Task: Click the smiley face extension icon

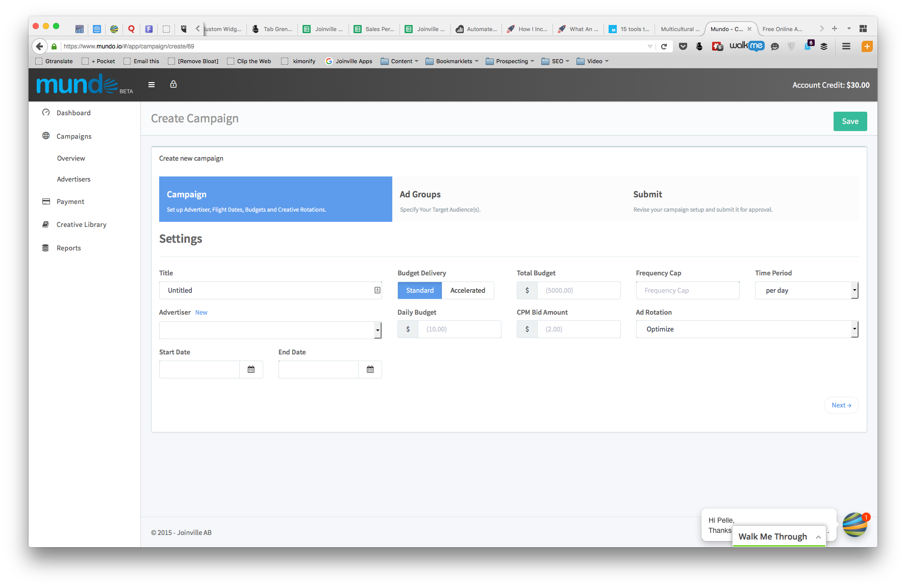Action: coord(775,46)
